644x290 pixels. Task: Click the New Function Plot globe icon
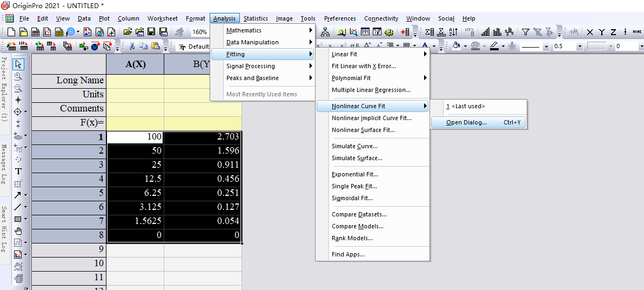(71, 32)
